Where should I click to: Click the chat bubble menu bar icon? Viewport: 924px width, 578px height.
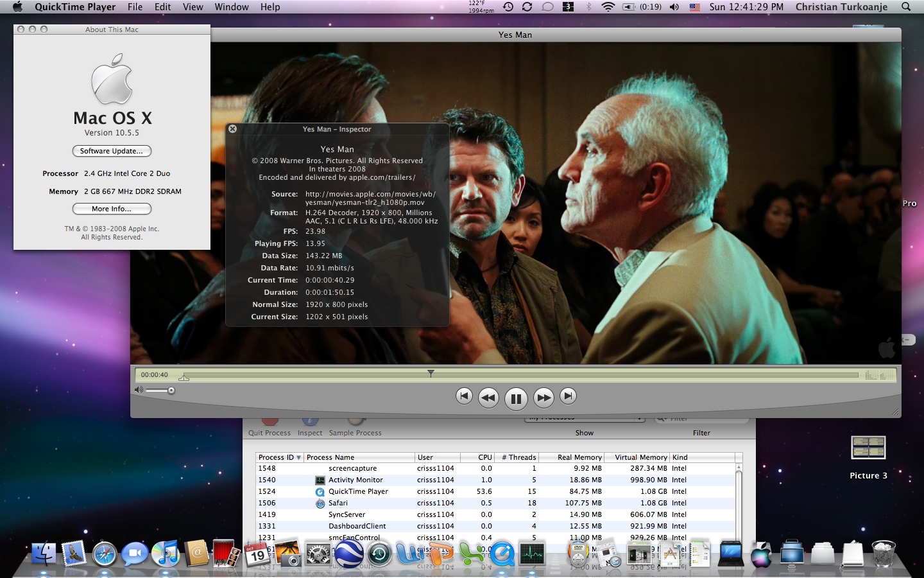(547, 7)
